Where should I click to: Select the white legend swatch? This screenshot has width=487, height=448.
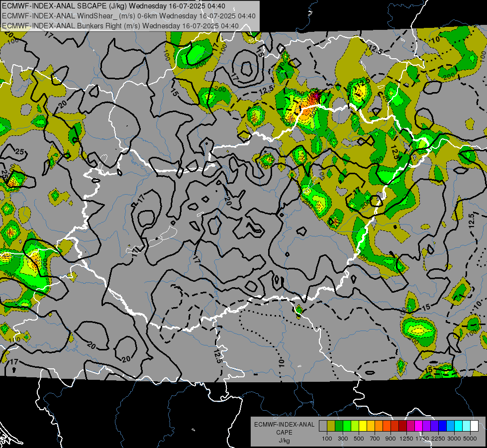tap(474, 426)
